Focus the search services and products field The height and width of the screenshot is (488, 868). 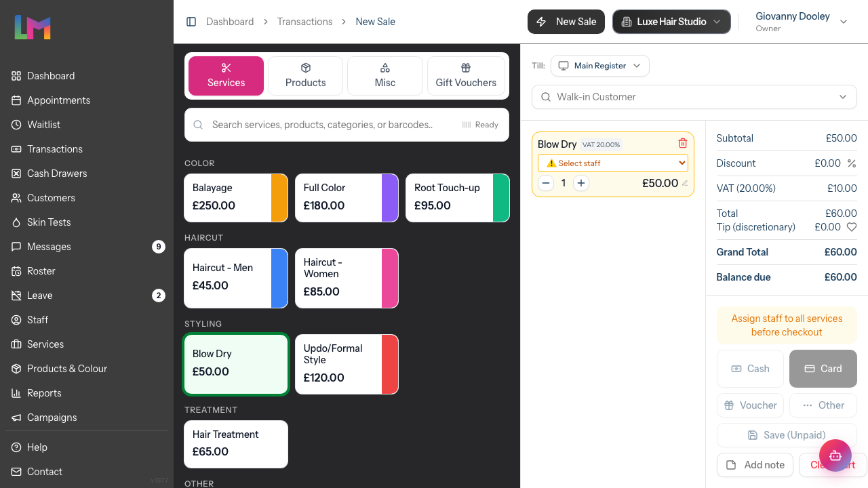(x=347, y=125)
